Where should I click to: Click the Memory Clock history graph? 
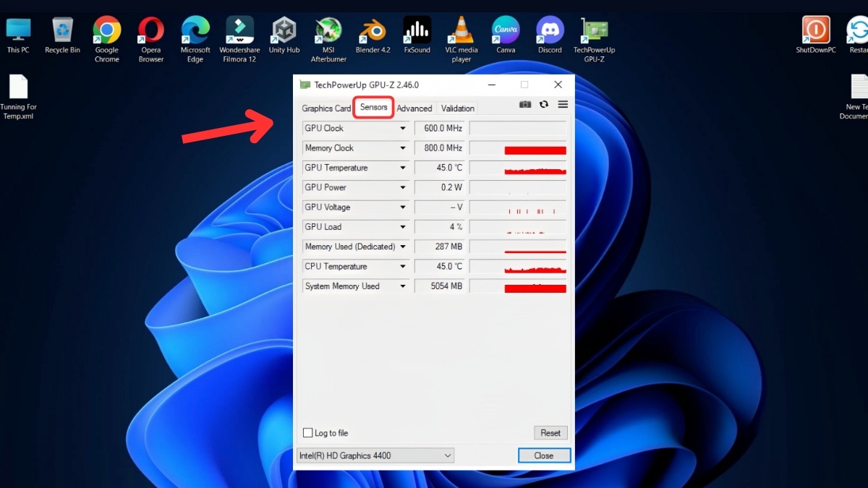(x=518, y=148)
